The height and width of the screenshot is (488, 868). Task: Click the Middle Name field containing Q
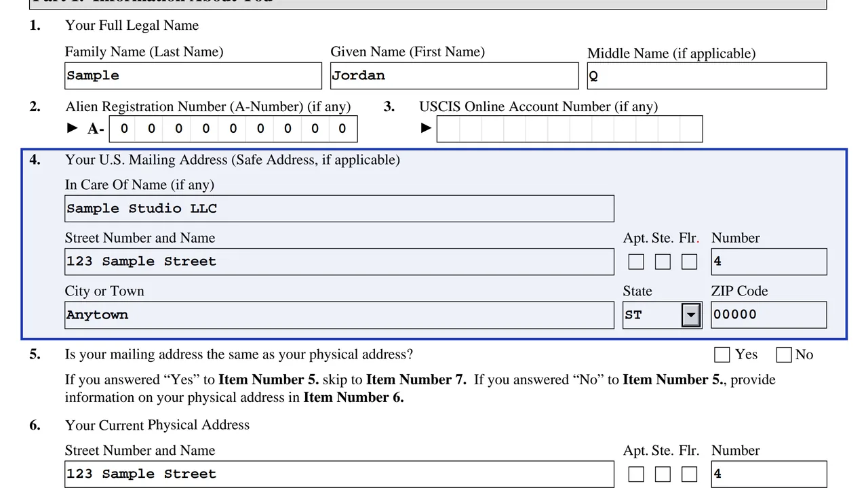707,76
